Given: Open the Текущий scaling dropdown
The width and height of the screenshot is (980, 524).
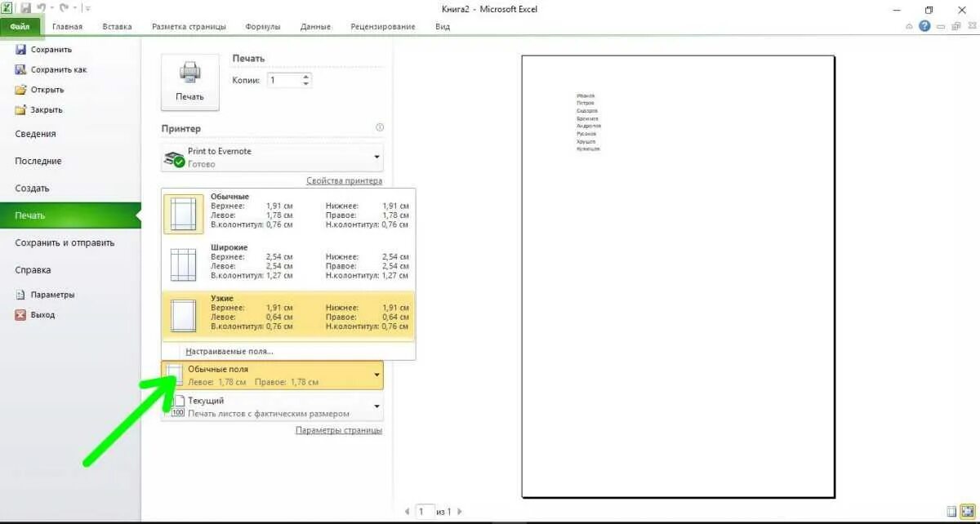Looking at the screenshot, I should (x=272, y=406).
